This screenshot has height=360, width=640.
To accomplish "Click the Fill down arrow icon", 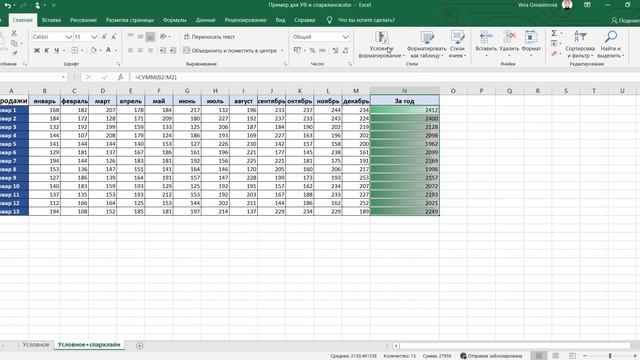I will 554,43.
